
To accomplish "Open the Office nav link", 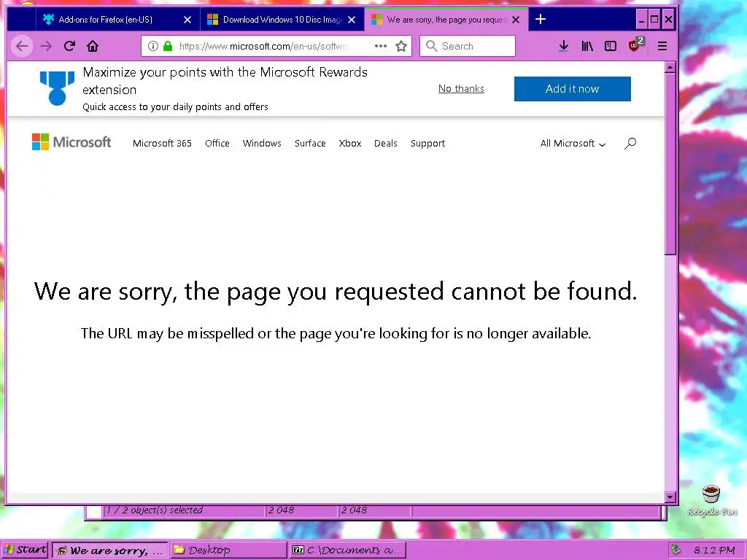I will (x=217, y=144).
